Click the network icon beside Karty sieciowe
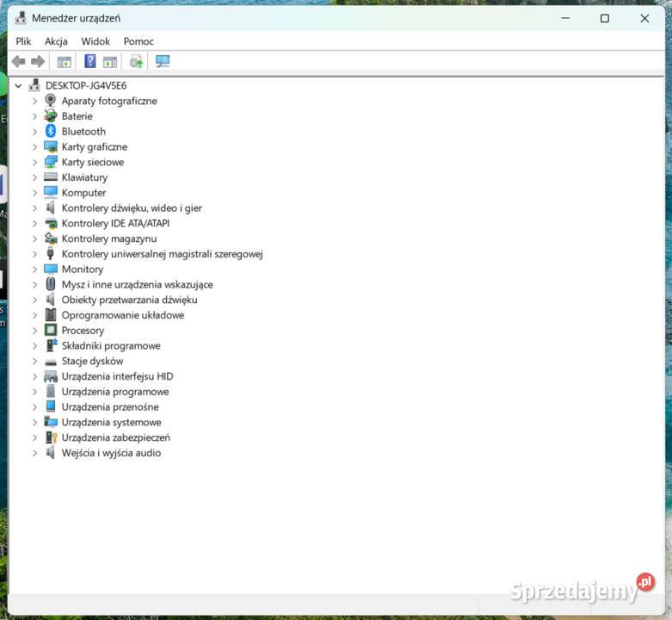The image size is (672, 620). click(x=51, y=162)
